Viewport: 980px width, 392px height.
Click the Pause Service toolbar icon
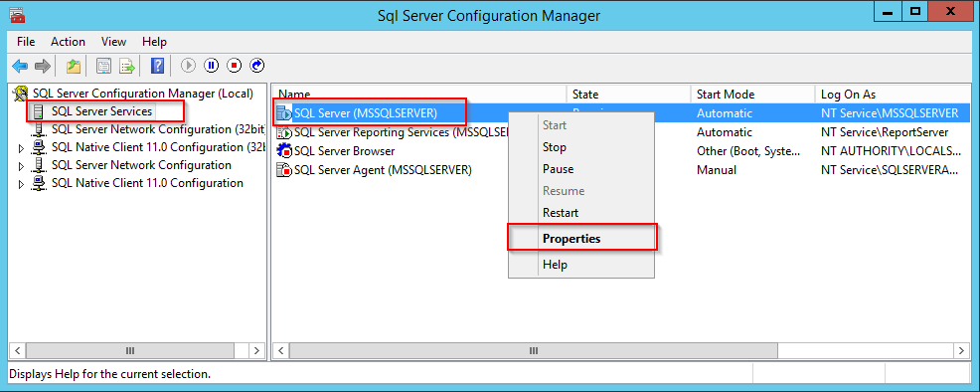coord(212,65)
